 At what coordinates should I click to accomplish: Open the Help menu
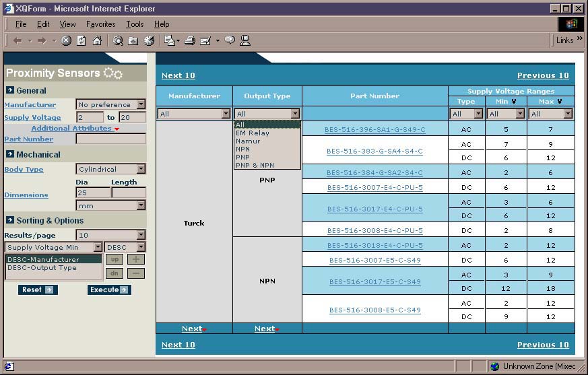coord(162,24)
